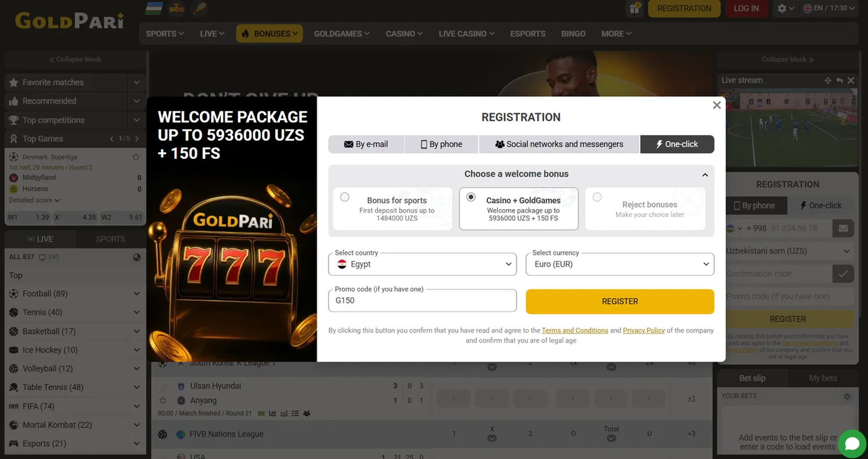868x459 pixels.
Task: Open the SPORTS top menu
Action: tap(165, 34)
